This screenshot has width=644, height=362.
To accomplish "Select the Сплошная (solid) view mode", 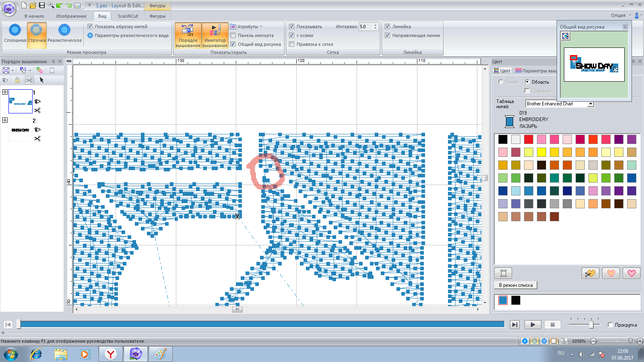I will coord(15,33).
